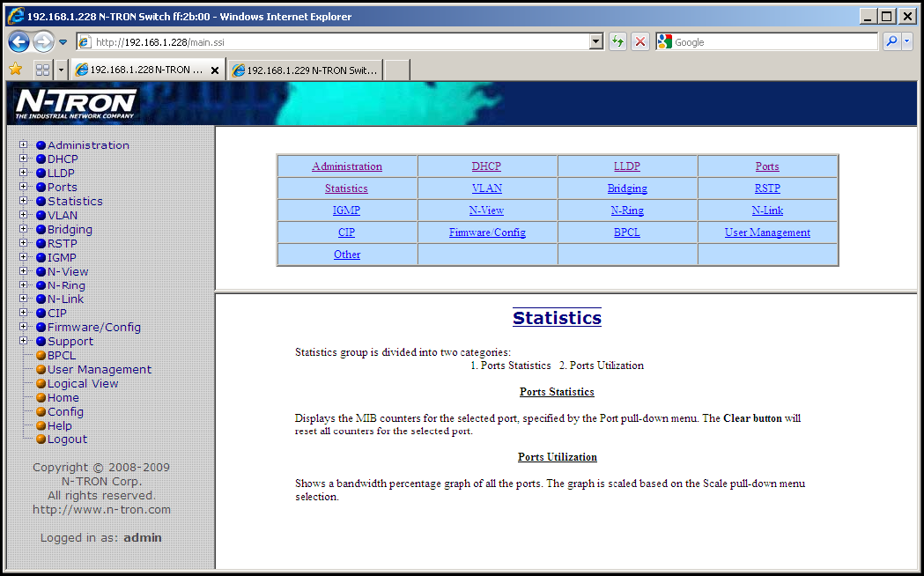Open the RSTP link in the table
924x576 pixels.
[767, 188]
